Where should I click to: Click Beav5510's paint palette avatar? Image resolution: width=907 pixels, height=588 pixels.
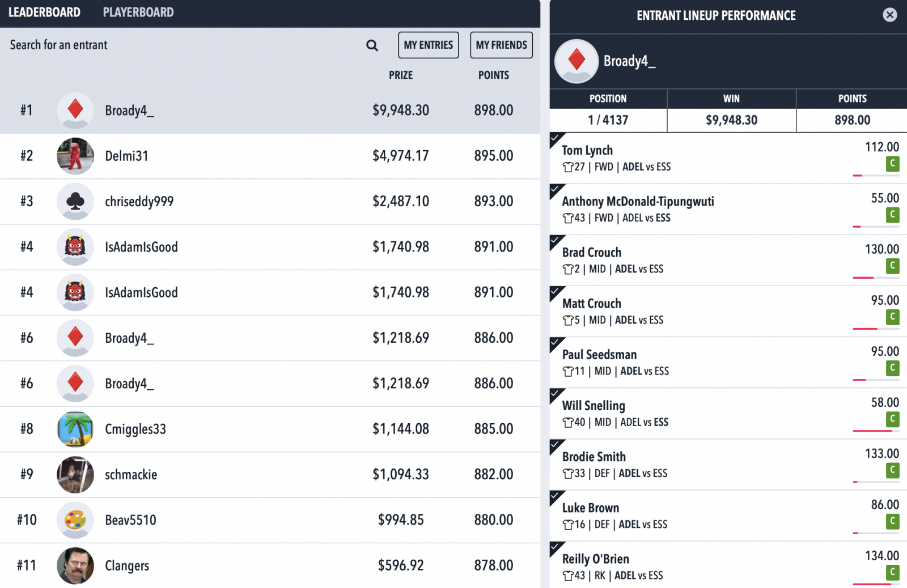coord(75,520)
